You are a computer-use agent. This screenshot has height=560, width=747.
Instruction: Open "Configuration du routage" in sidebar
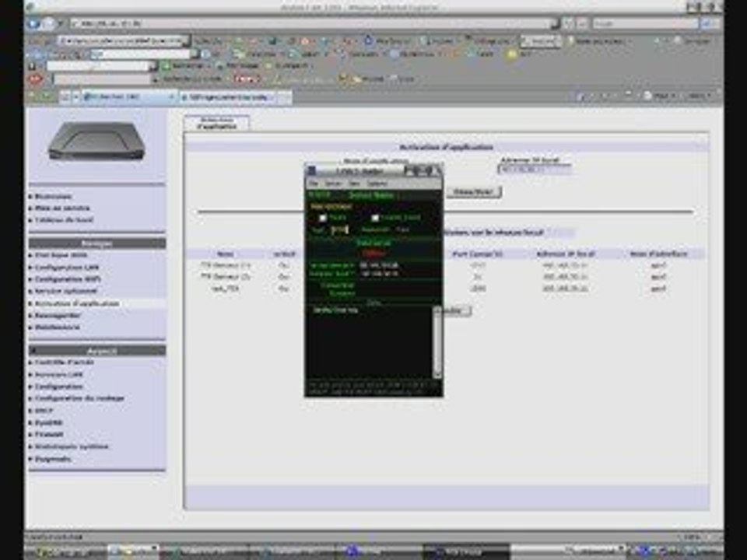tap(79, 398)
